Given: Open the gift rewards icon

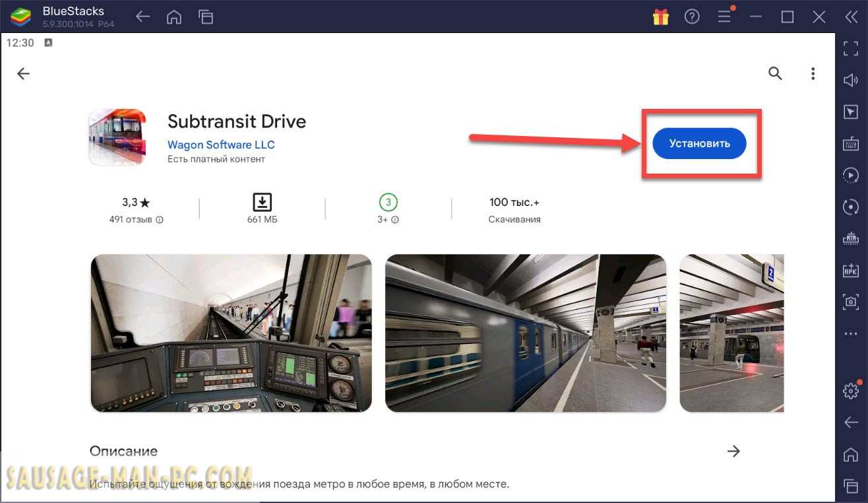Looking at the screenshot, I should (661, 17).
